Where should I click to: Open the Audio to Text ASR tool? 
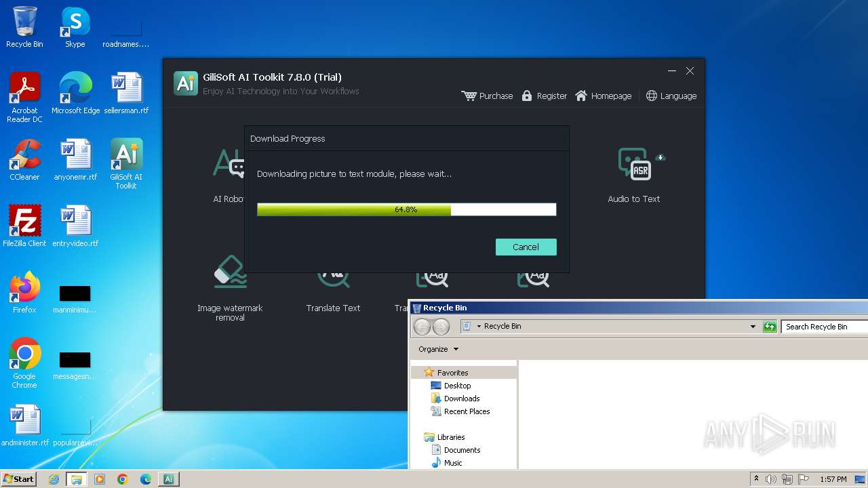point(633,176)
